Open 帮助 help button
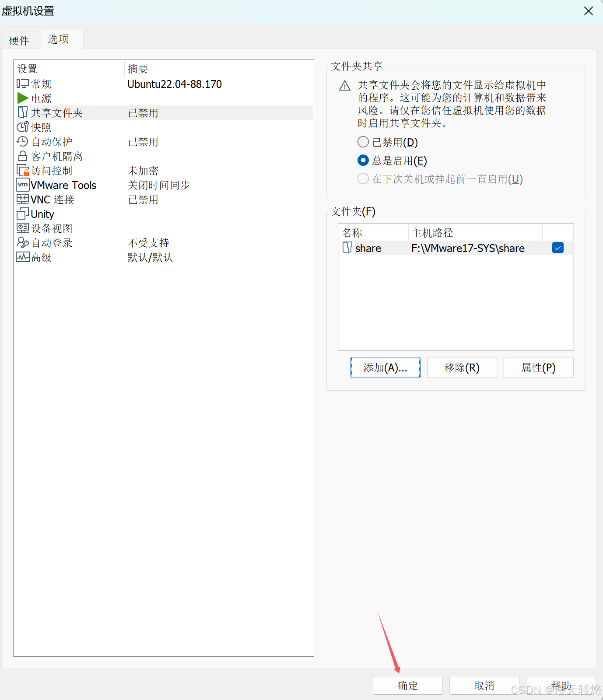Image resolution: width=603 pixels, height=700 pixels. coord(561,686)
